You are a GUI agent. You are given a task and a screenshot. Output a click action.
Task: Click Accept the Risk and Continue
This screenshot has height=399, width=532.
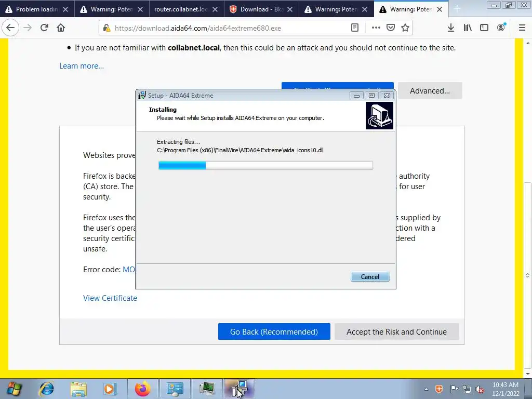(x=396, y=331)
